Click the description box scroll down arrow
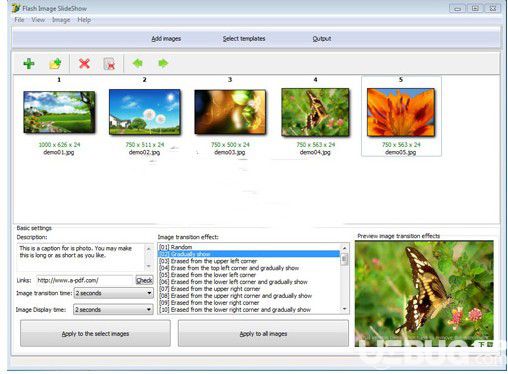This screenshot has width=508, height=374. point(149,266)
